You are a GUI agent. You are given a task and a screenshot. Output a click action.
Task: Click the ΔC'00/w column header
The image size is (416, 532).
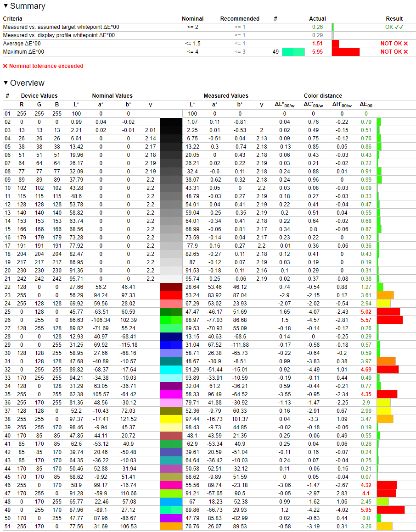[x=313, y=105]
